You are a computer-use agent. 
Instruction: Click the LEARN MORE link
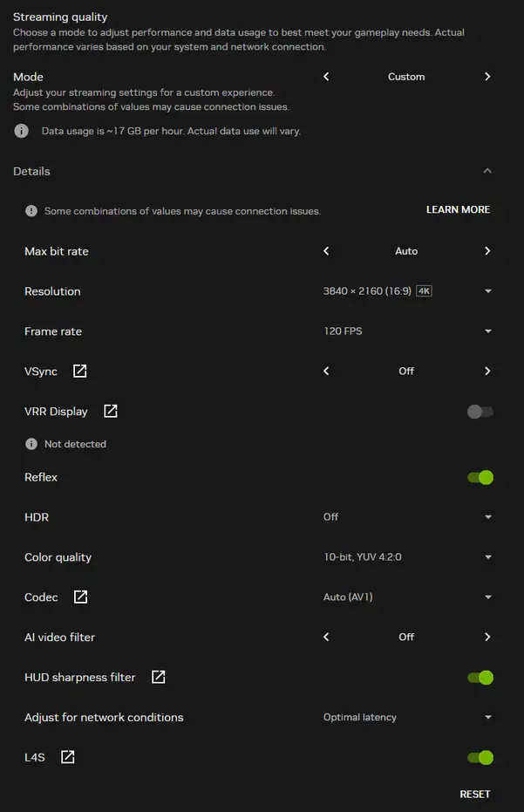pos(459,209)
